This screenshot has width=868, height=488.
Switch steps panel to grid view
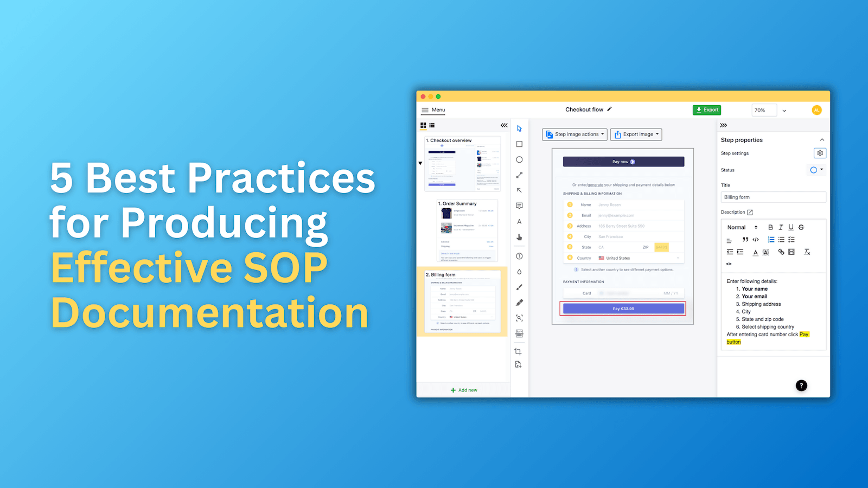(423, 125)
